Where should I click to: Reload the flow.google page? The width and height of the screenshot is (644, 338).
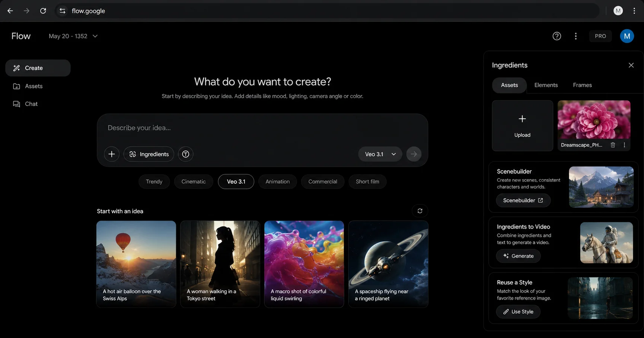43,11
